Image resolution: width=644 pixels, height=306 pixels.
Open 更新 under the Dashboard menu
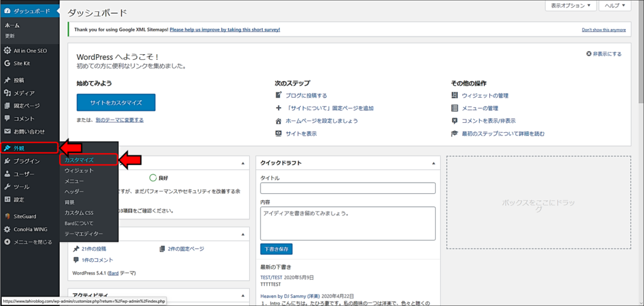(10, 36)
